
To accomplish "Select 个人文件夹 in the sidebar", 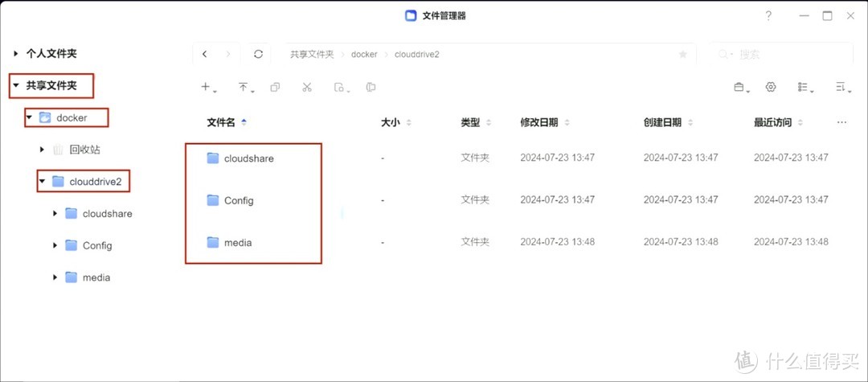I will 51,54.
